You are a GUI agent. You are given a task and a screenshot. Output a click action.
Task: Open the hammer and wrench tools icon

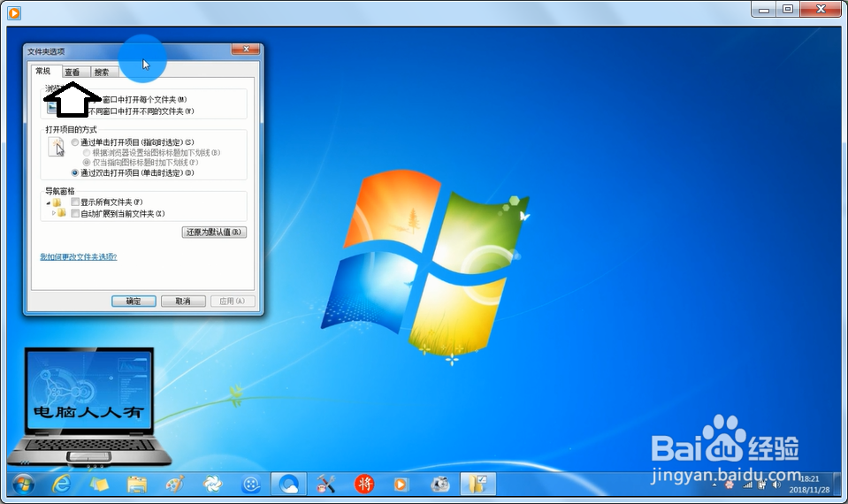[326, 484]
